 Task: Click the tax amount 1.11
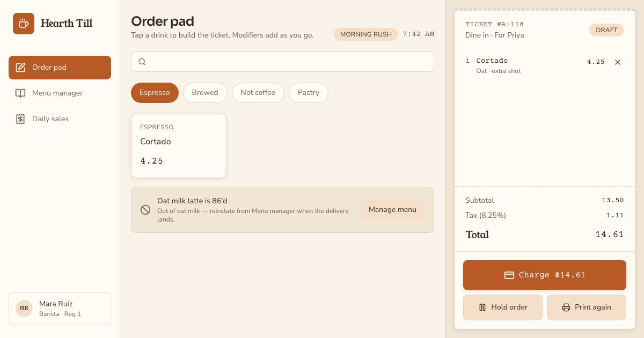coord(615,215)
